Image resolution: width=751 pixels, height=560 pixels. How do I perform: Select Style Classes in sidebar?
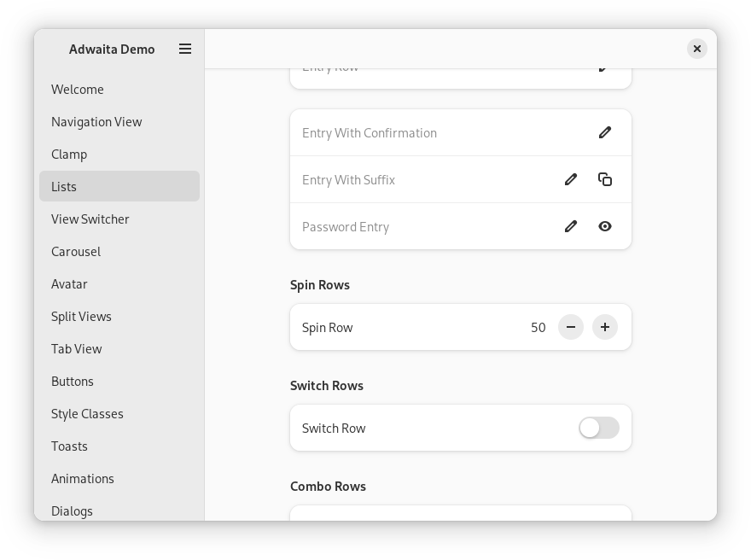119,414
